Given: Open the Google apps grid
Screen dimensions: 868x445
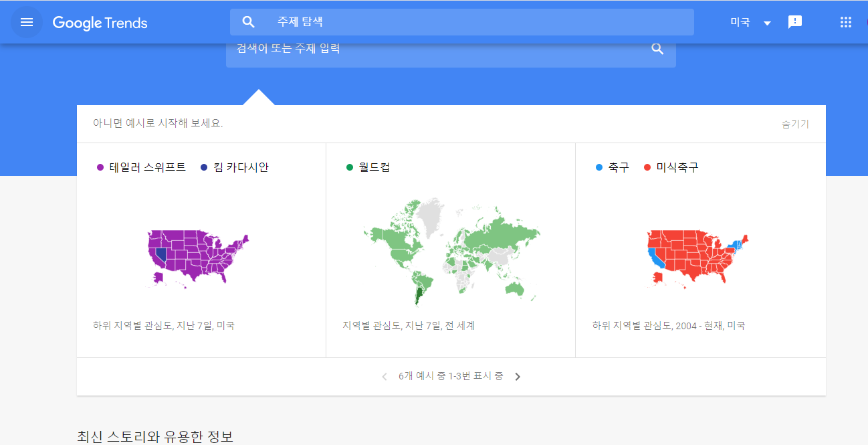Looking at the screenshot, I should tap(846, 22).
